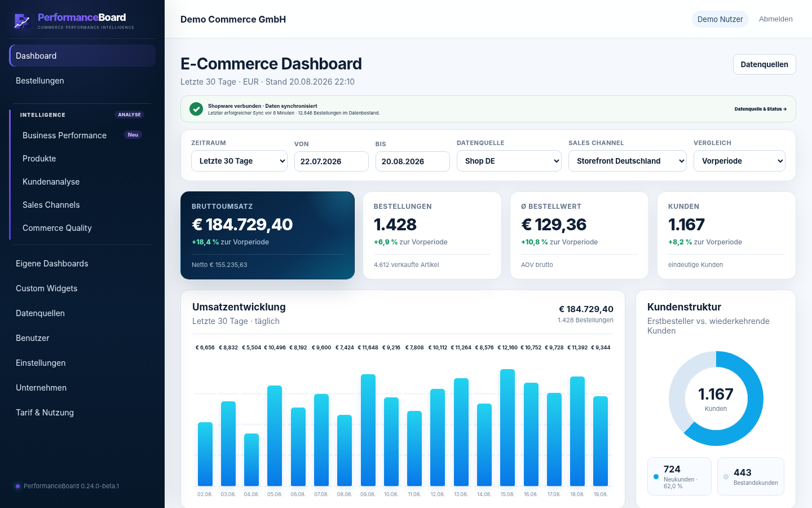Click the Von date field 22.07.2026
The image size is (812, 508).
point(332,161)
